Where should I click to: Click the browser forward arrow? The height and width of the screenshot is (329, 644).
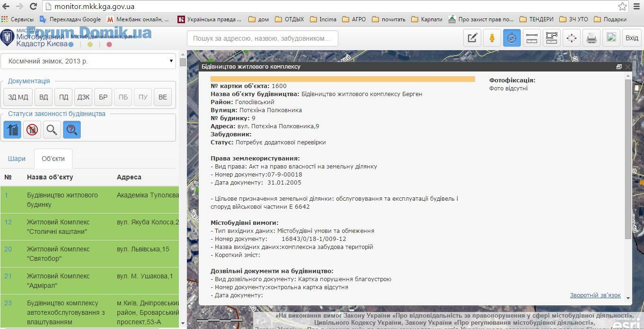(x=20, y=7)
